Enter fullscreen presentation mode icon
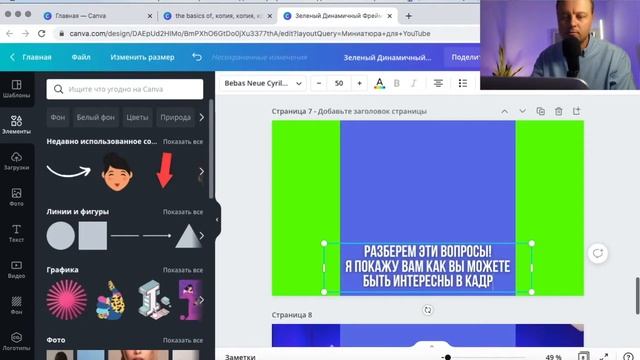640x360 pixels. pyautogui.click(x=604, y=357)
